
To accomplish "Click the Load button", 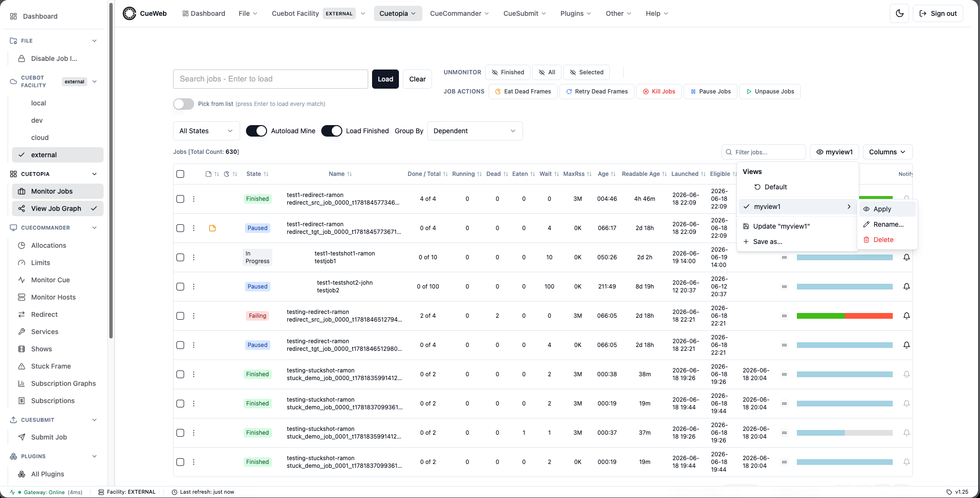I will coord(385,79).
